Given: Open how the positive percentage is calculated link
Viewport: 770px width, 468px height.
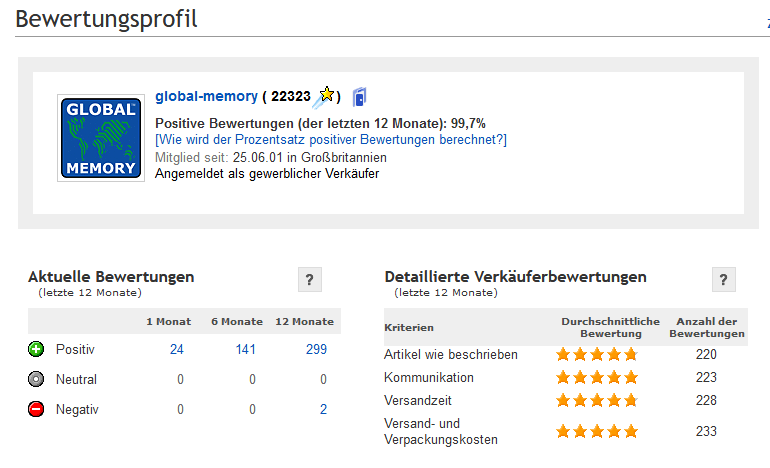Looking at the screenshot, I should (x=331, y=139).
